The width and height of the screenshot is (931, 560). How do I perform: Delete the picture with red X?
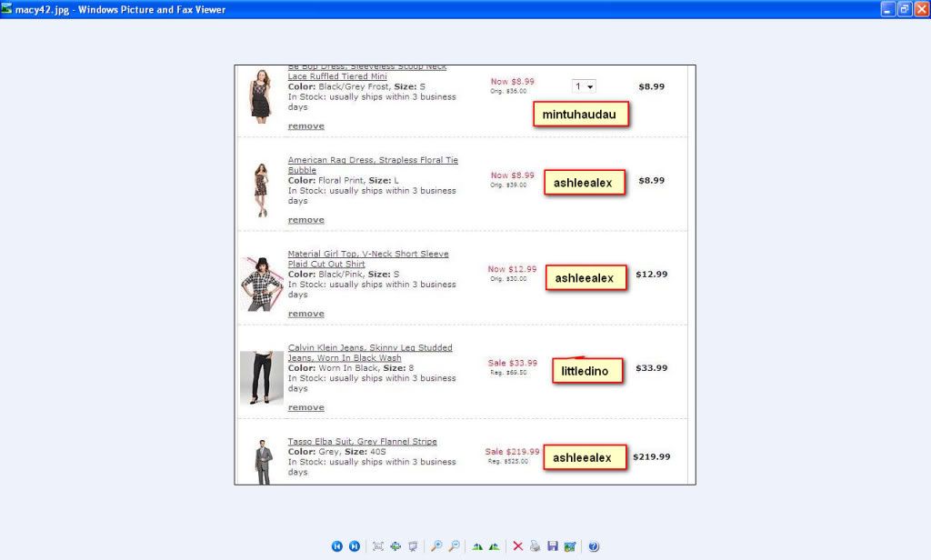[517, 546]
